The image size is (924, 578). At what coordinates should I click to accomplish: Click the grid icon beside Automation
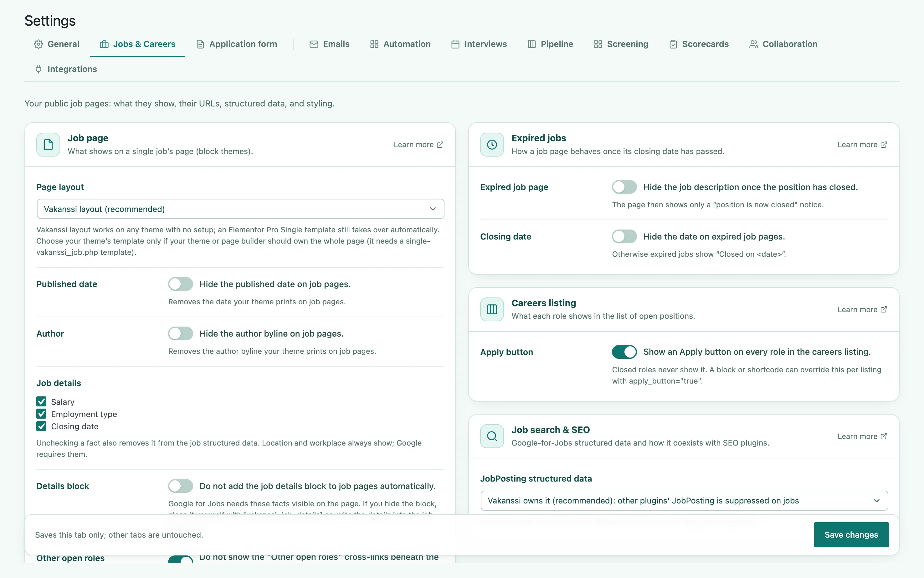(374, 44)
